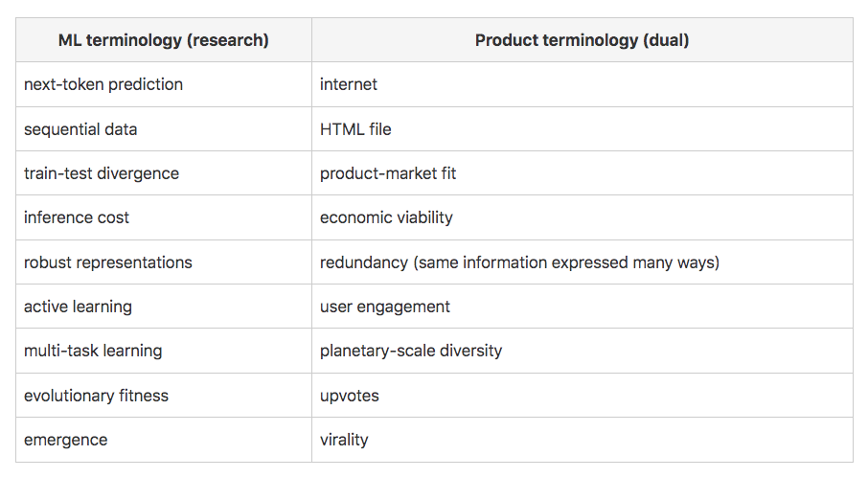Click the 'internet' table cell
868x478 pixels.
point(349,84)
